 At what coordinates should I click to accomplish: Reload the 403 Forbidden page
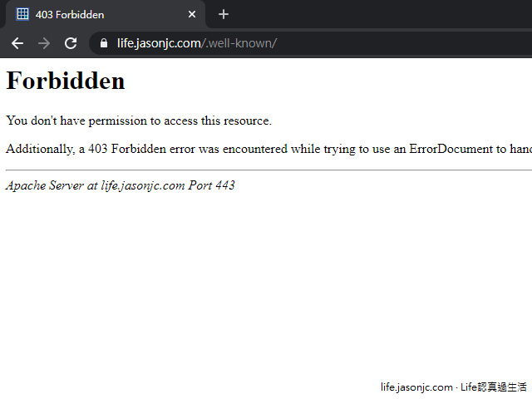(71, 43)
